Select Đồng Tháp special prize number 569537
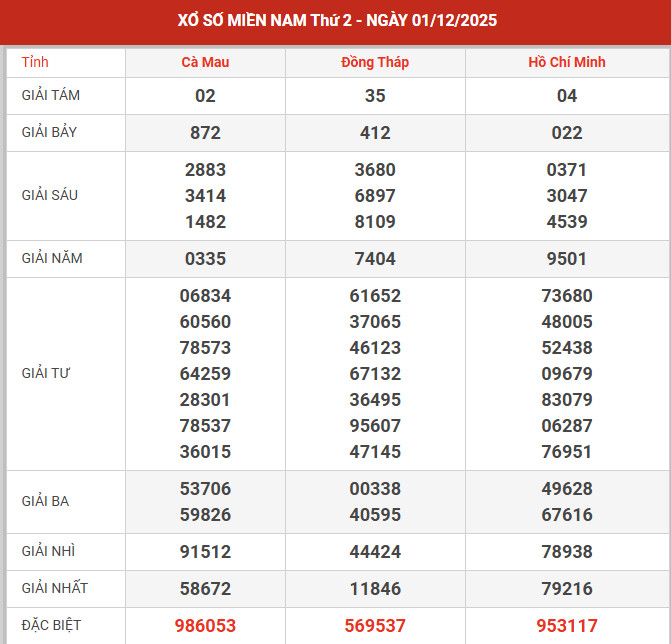671x644 pixels. tap(375, 626)
